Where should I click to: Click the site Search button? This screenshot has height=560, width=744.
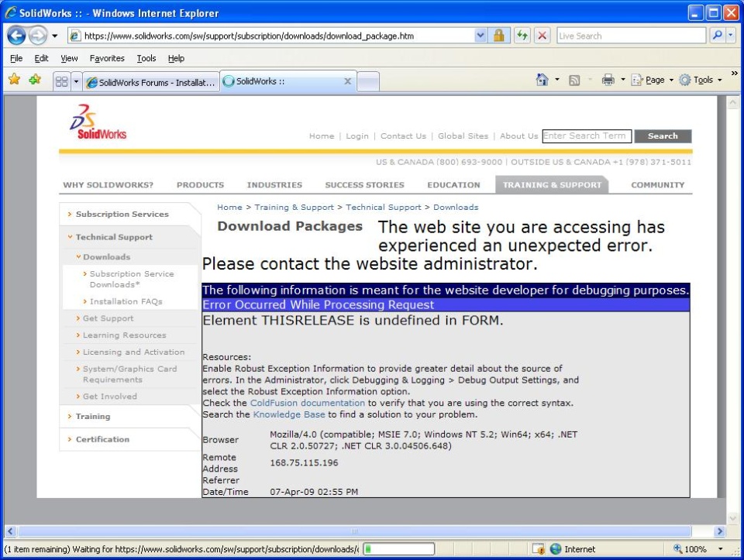[x=663, y=136]
